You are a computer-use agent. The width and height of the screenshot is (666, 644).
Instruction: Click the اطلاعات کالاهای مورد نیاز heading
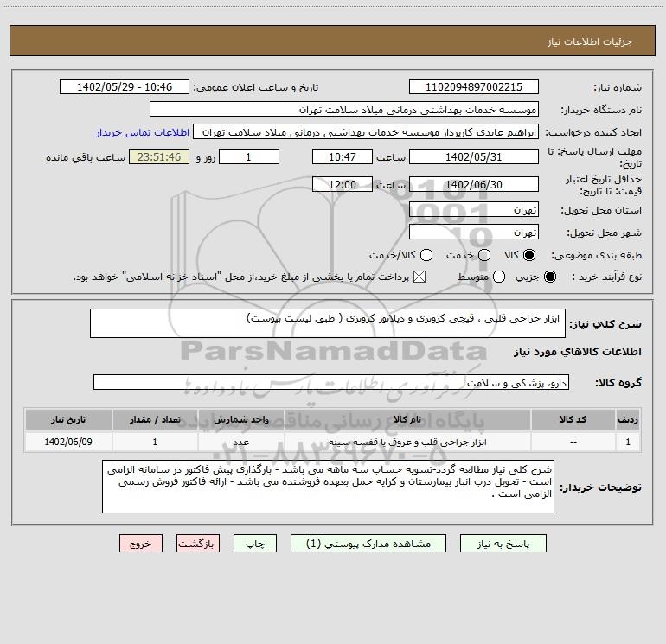[x=577, y=352]
